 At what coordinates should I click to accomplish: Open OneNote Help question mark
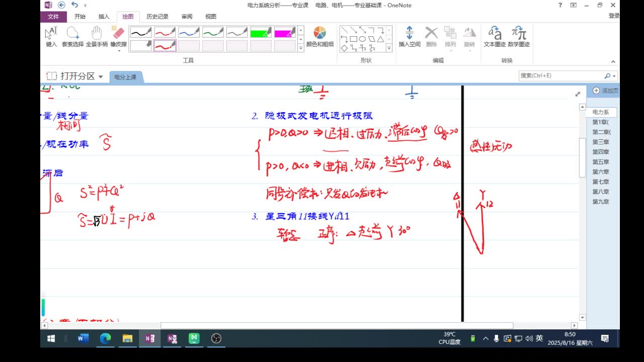click(x=560, y=5)
